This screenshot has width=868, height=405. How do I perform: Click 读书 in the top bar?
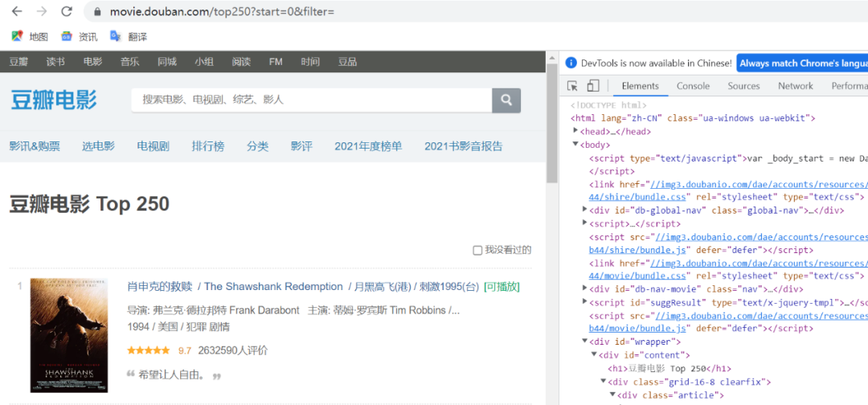coord(55,62)
